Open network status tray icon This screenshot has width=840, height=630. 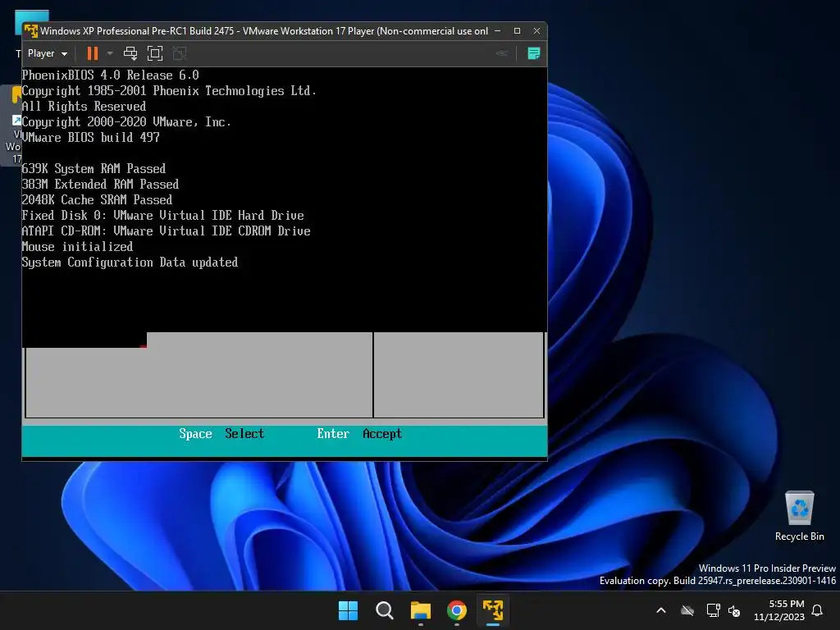tap(713, 610)
